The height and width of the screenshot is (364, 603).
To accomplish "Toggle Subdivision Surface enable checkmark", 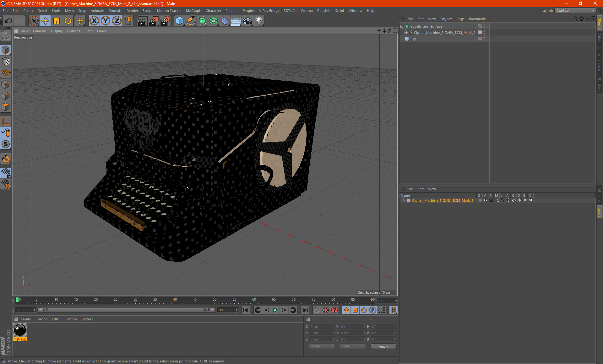I will 487,26.
